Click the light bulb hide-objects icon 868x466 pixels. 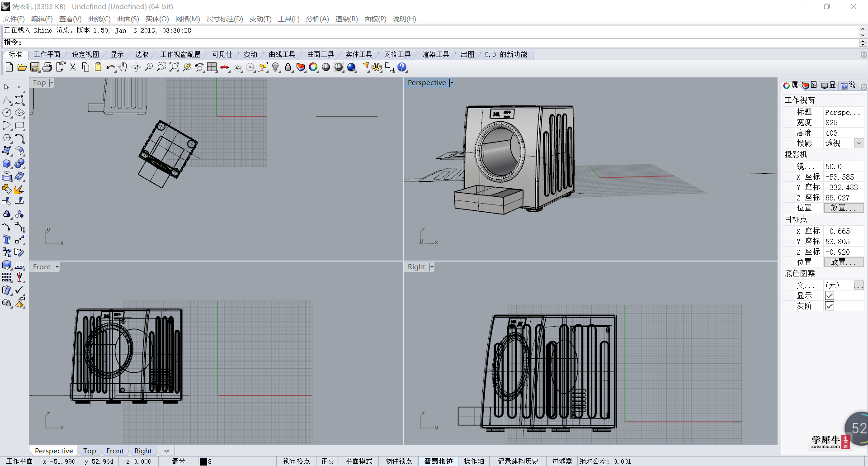pos(275,67)
